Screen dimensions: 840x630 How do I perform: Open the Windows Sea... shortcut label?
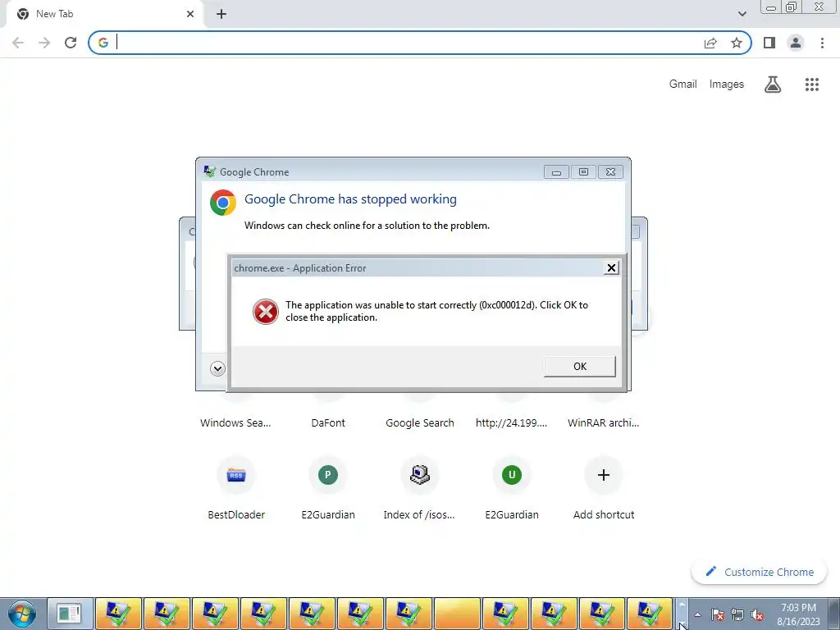click(x=235, y=422)
